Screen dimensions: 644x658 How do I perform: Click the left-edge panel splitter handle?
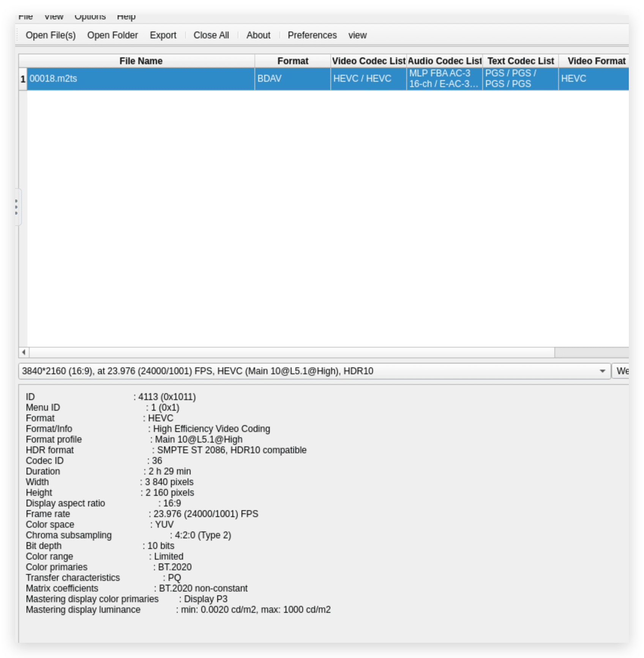pos(17,207)
